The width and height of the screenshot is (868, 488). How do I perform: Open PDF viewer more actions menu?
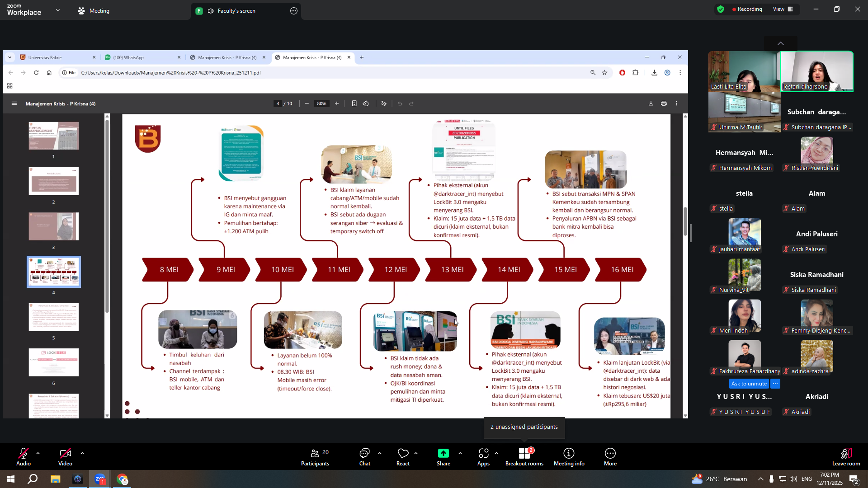click(677, 103)
